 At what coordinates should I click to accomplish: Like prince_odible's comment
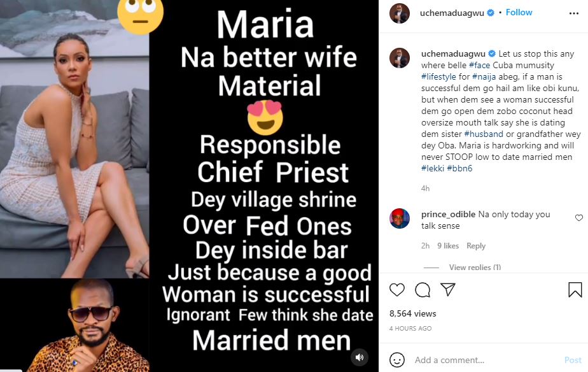(578, 218)
